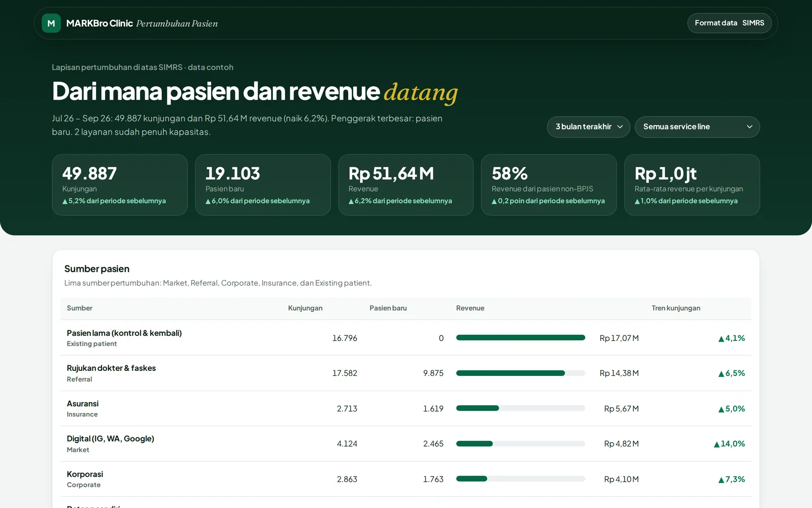The width and height of the screenshot is (812, 508).
Task: Click the 58% non-BPJS revenue card
Action: click(549, 185)
